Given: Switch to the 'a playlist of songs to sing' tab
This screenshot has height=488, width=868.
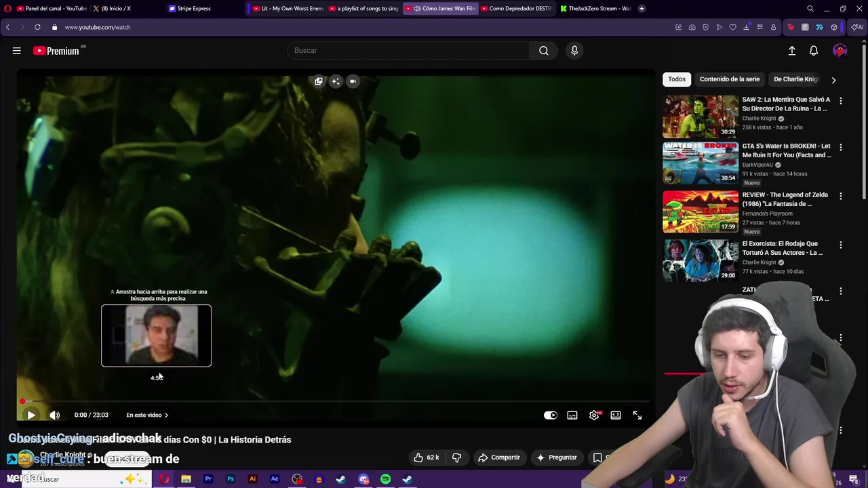Looking at the screenshot, I should tap(363, 9).
